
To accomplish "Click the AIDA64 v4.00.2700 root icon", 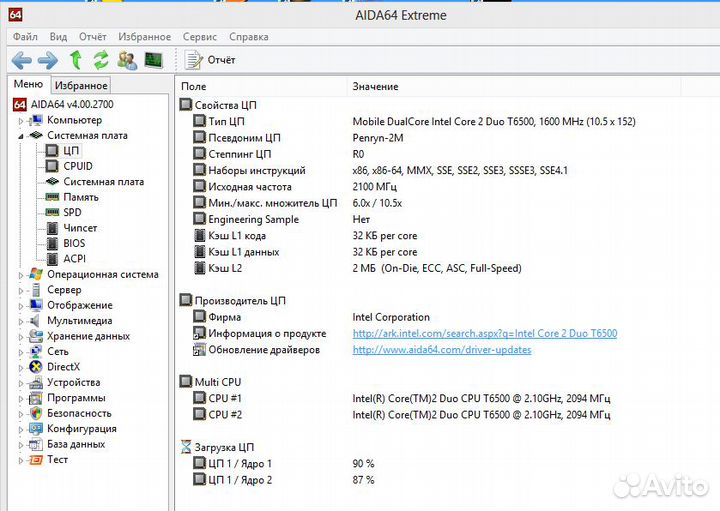I will [19, 104].
